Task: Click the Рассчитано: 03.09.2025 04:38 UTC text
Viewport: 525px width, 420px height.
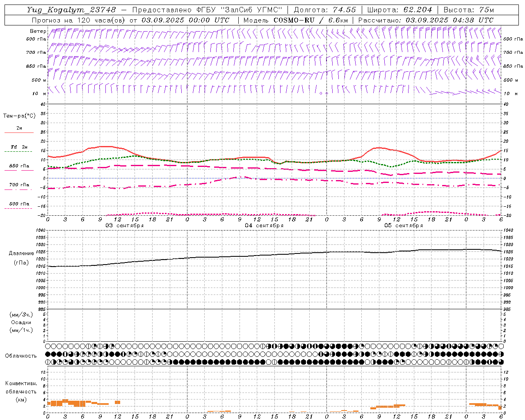Action: point(426,20)
